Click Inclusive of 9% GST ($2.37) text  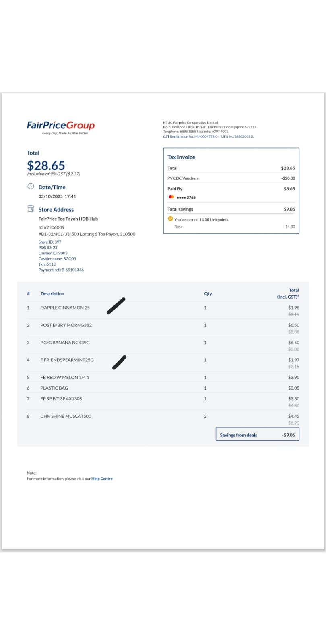click(54, 174)
